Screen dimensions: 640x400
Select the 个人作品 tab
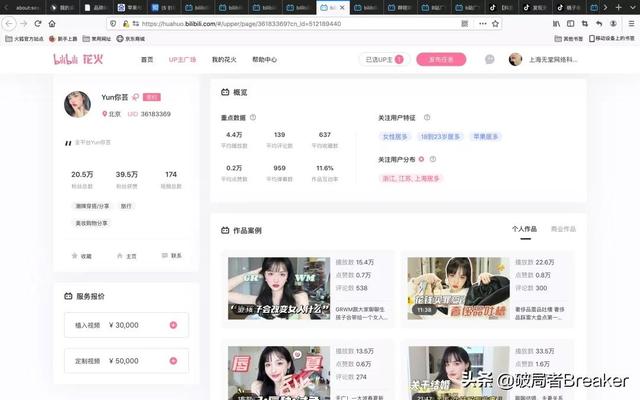[524, 229]
